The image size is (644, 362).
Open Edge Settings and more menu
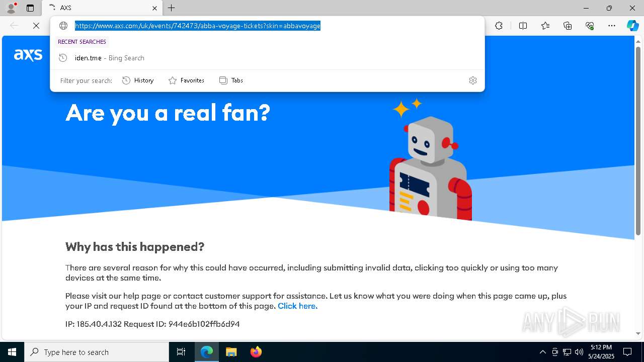click(612, 26)
